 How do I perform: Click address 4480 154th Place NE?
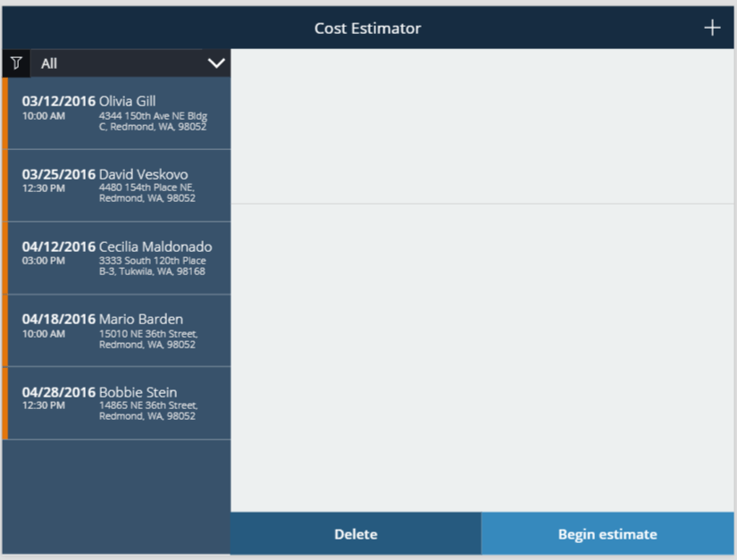tap(147, 193)
